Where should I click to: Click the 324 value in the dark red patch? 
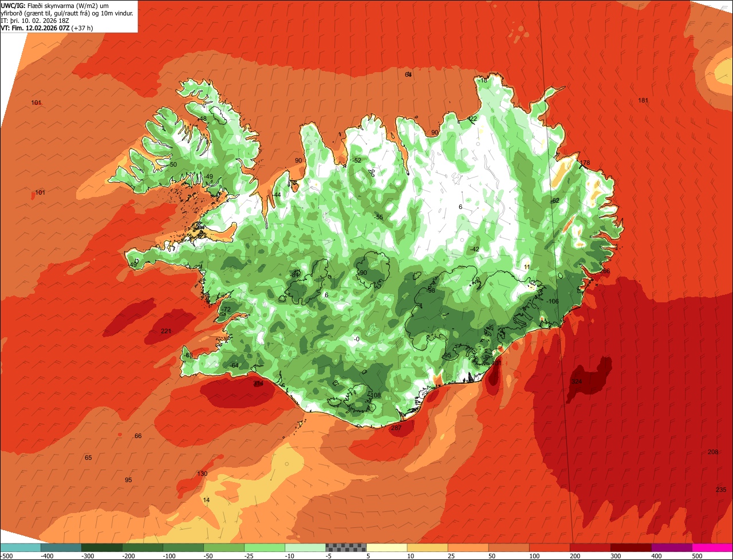(x=576, y=381)
